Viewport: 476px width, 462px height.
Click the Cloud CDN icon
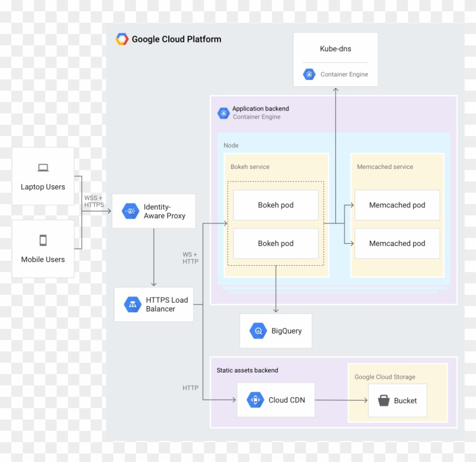pos(256,400)
